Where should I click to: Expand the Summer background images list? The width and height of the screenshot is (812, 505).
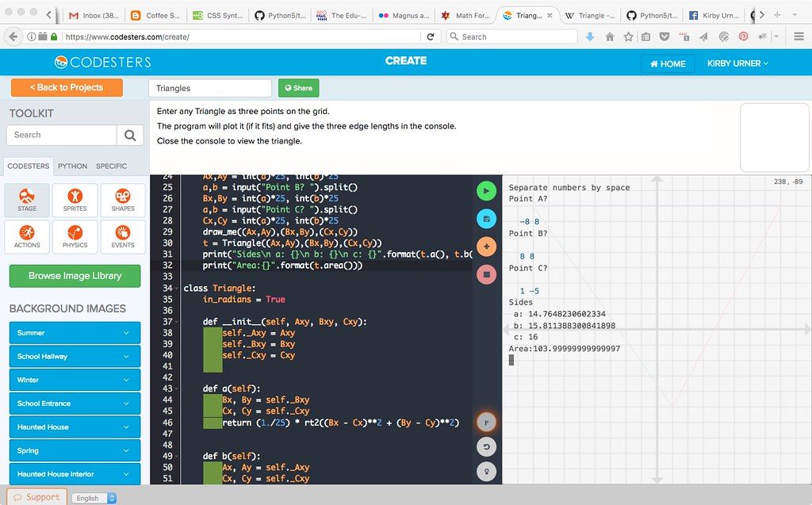tap(75, 333)
